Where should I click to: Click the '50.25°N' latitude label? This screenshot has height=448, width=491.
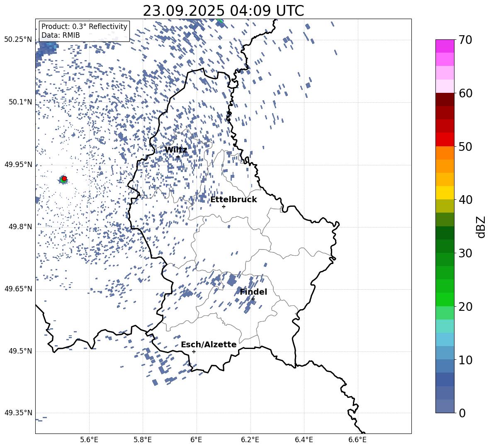(18, 40)
